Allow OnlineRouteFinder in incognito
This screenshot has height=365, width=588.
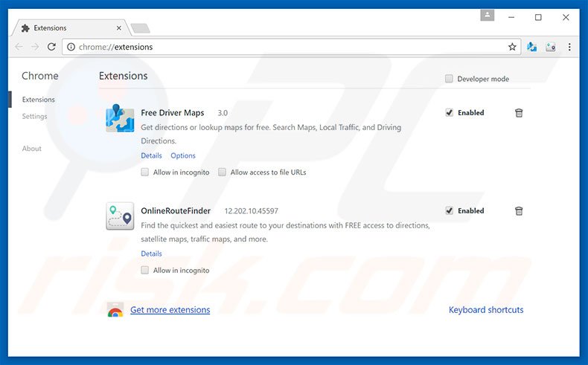click(x=144, y=271)
